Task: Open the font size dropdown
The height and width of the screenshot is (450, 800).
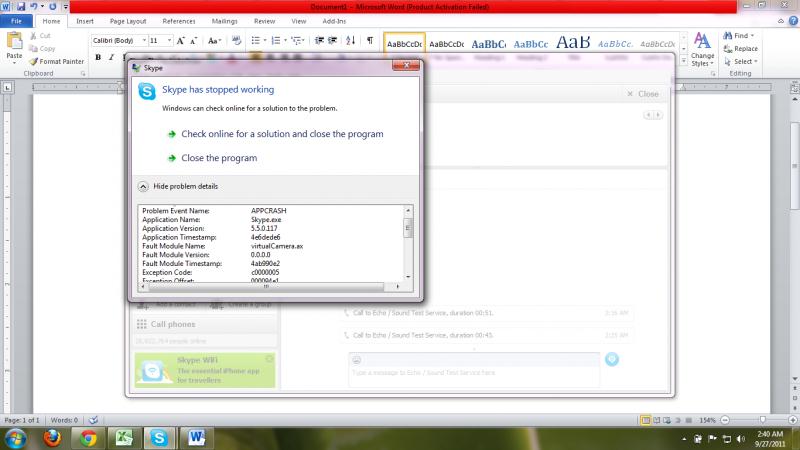Action: [160, 41]
